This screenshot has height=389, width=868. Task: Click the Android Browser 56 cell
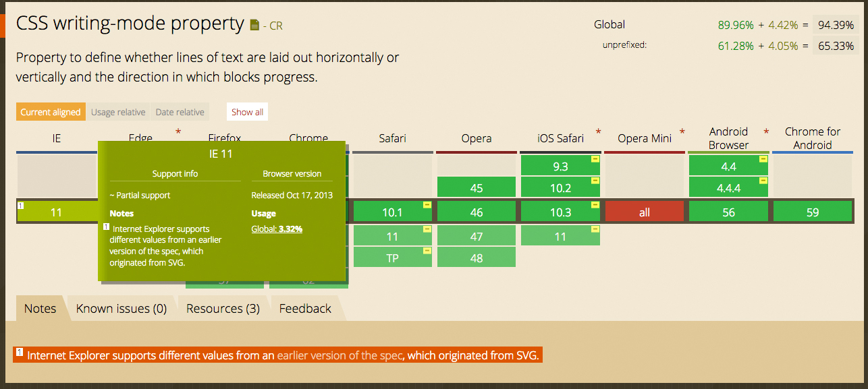coord(728,212)
